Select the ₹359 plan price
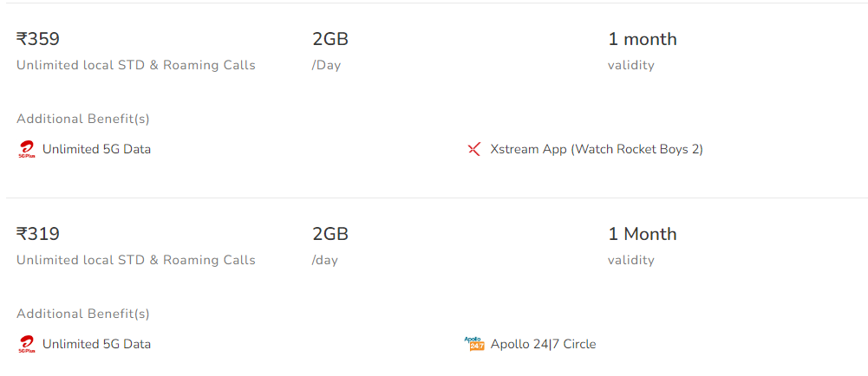The height and width of the screenshot is (376, 868). pos(38,39)
